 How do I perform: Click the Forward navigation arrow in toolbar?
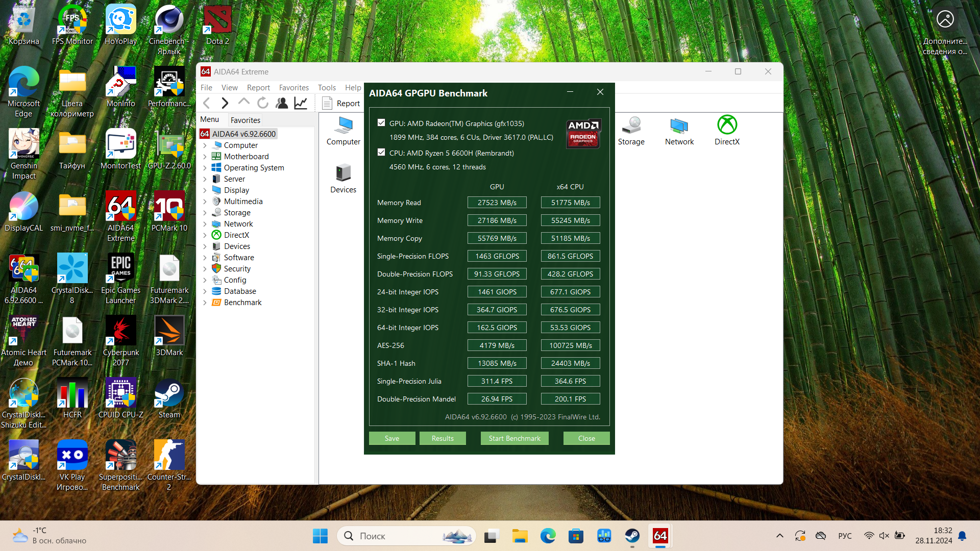tap(225, 103)
